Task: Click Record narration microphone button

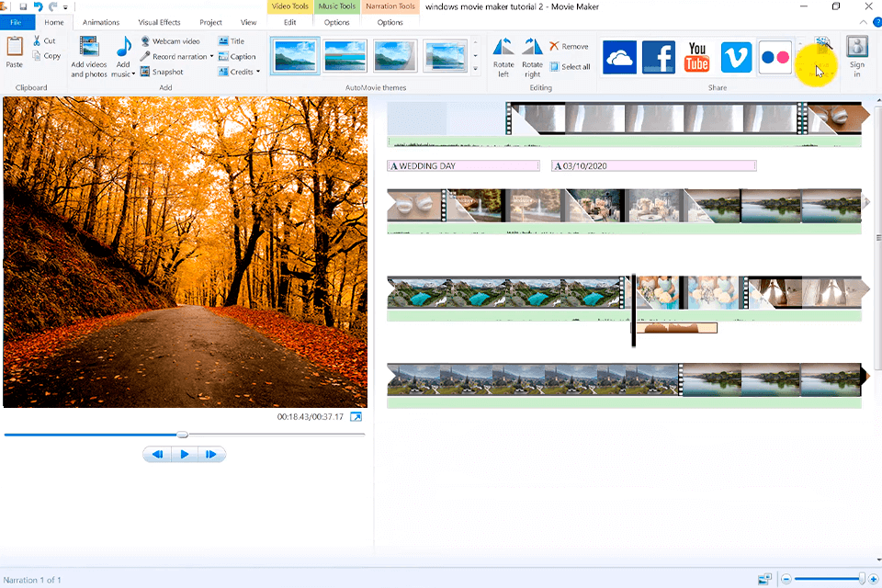Action: coord(174,56)
